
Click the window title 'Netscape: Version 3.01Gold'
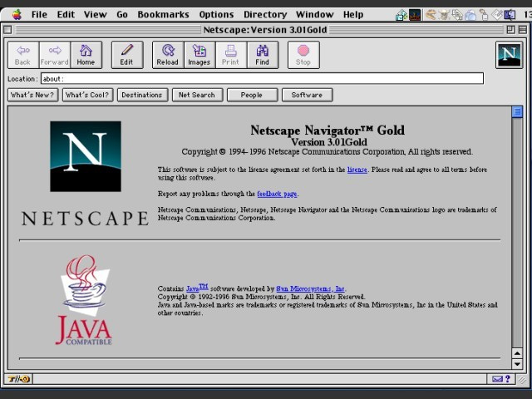pyautogui.click(x=265, y=30)
